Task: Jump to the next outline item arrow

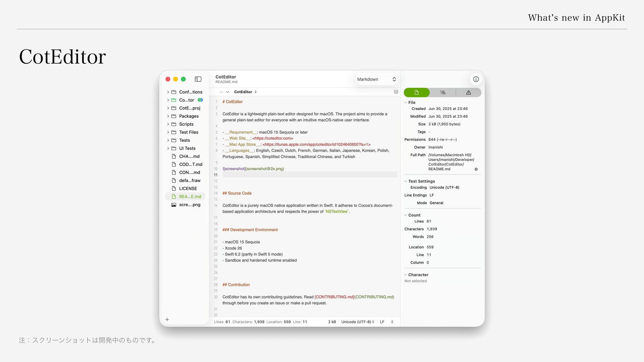Action: point(227,92)
